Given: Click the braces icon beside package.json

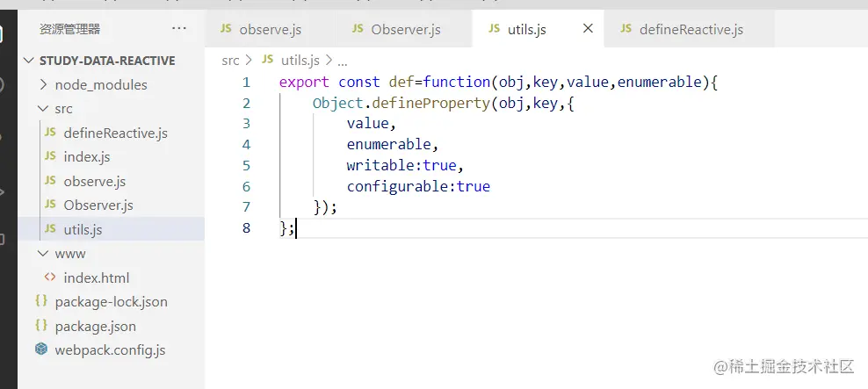Looking at the screenshot, I should 41,325.
